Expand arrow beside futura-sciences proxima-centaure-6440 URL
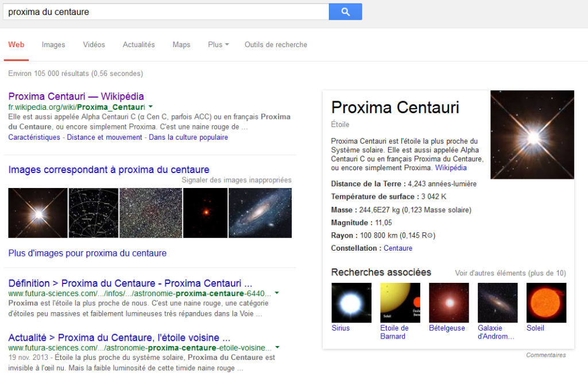The image size is (588, 376). coord(277,293)
